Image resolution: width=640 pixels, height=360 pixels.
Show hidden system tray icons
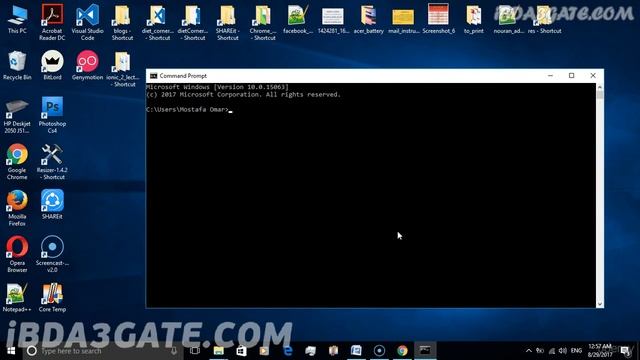[x=529, y=351]
